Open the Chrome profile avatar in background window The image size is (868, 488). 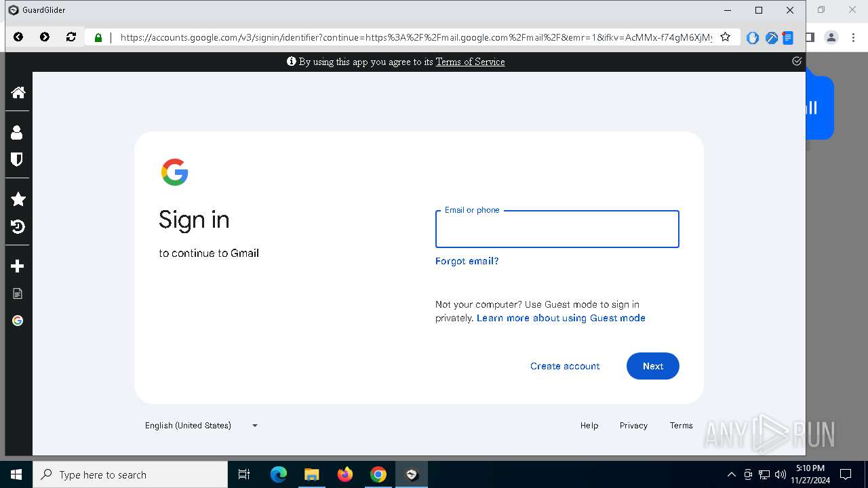click(831, 37)
